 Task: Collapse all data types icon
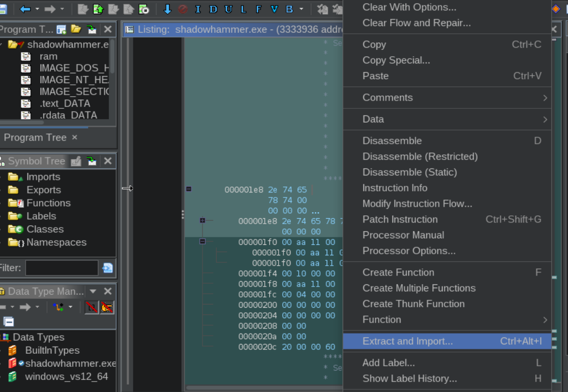tap(9, 321)
